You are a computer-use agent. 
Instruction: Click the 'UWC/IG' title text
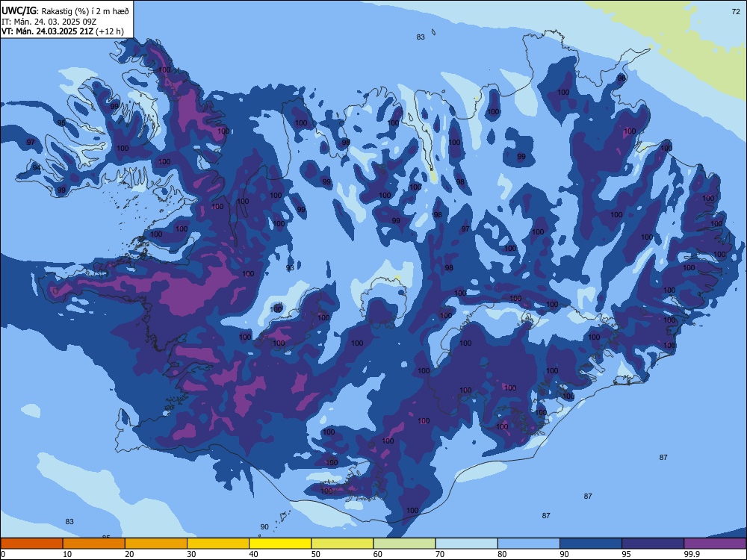[19, 11]
